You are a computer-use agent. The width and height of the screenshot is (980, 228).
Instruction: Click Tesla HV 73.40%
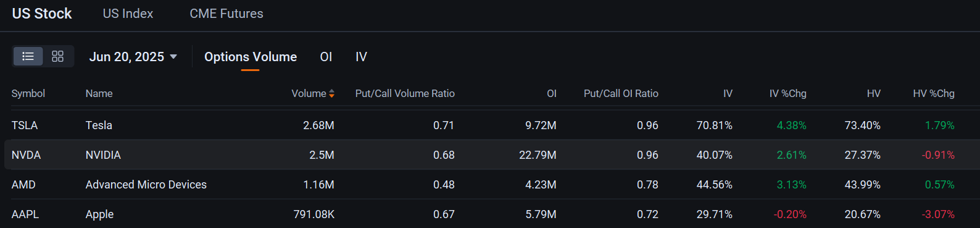click(x=863, y=125)
